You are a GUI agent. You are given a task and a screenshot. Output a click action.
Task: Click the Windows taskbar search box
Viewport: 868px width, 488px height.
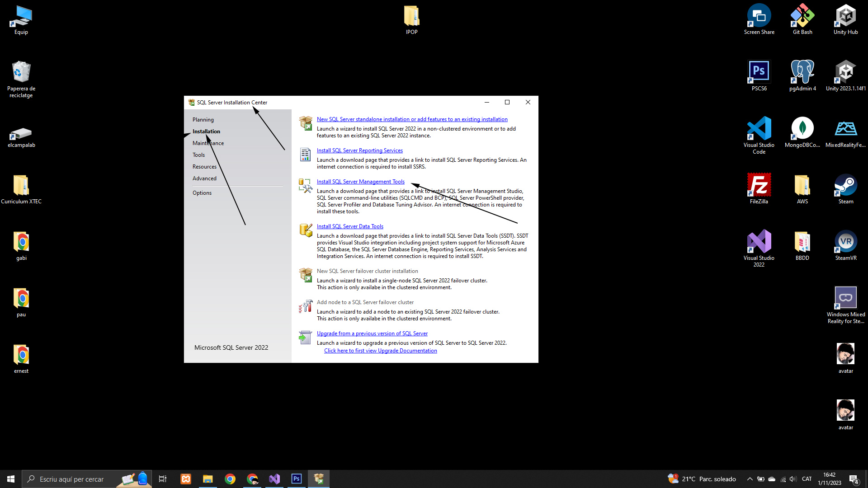(72, 479)
